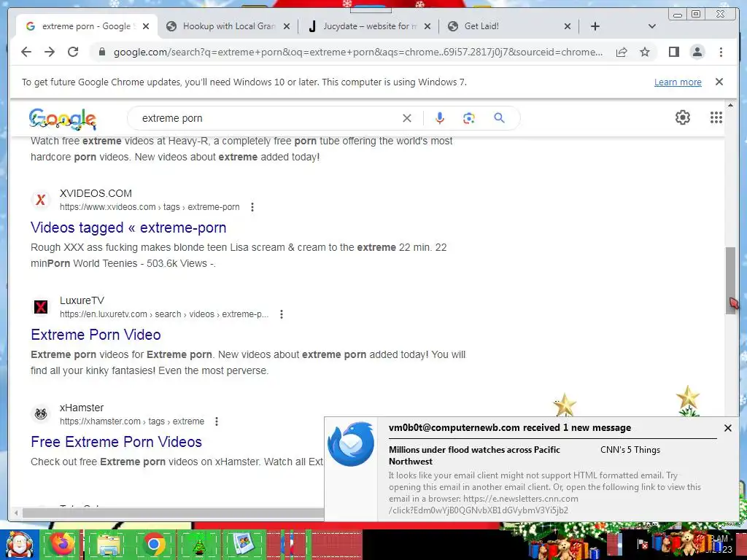Open Chrome side panel
This screenshot has height=560, width=747.
673,52
